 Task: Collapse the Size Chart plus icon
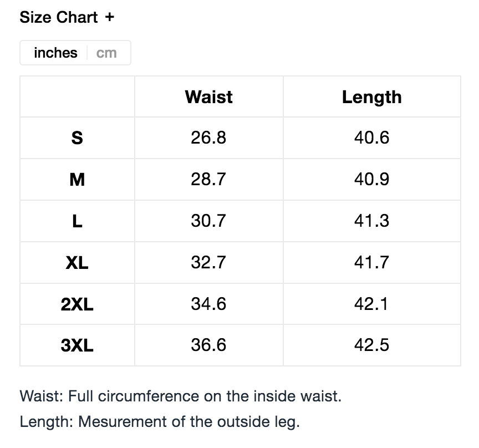pyautogui.click(x=110, y=17)
